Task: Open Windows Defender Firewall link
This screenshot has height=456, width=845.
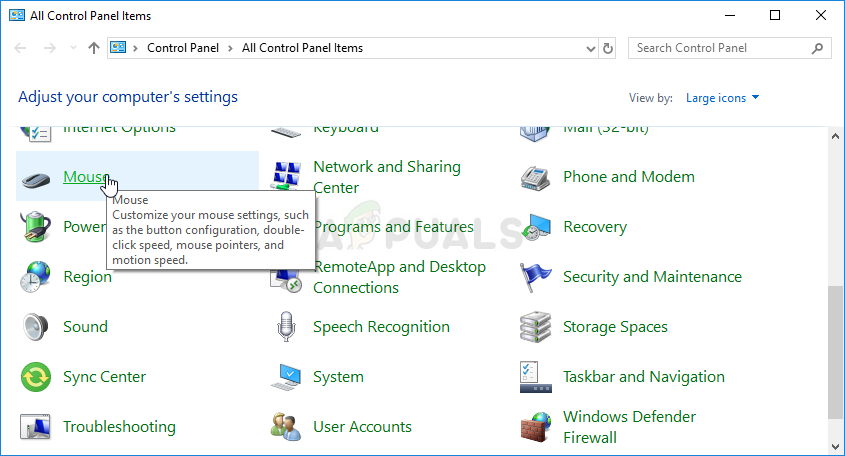Action: click(x=629, y=427)
